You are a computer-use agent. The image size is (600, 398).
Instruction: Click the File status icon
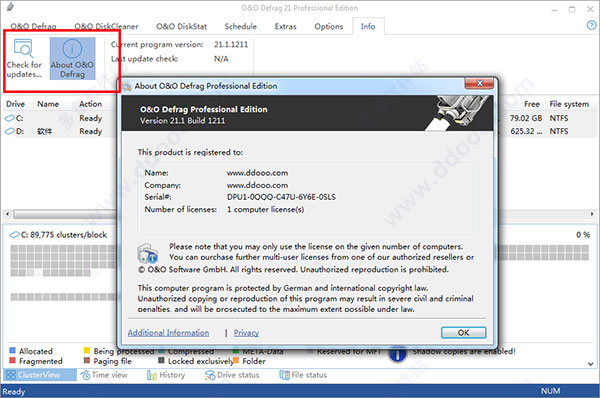tap(284, 375)
